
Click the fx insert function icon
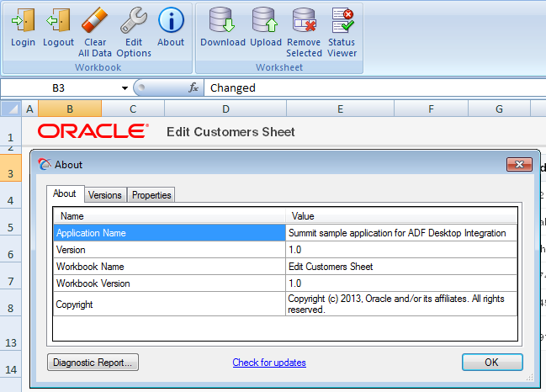(x=193, y=87)
